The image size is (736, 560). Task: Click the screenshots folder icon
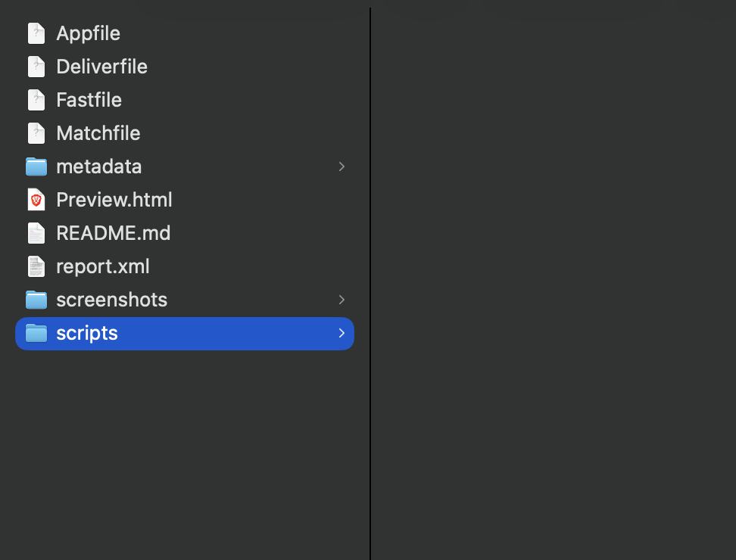(36, 300)
